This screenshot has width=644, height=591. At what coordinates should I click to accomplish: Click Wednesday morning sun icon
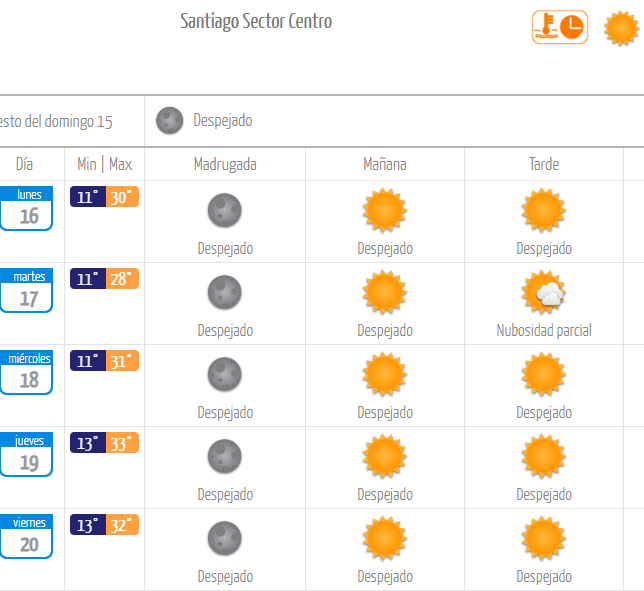(384, 374)
